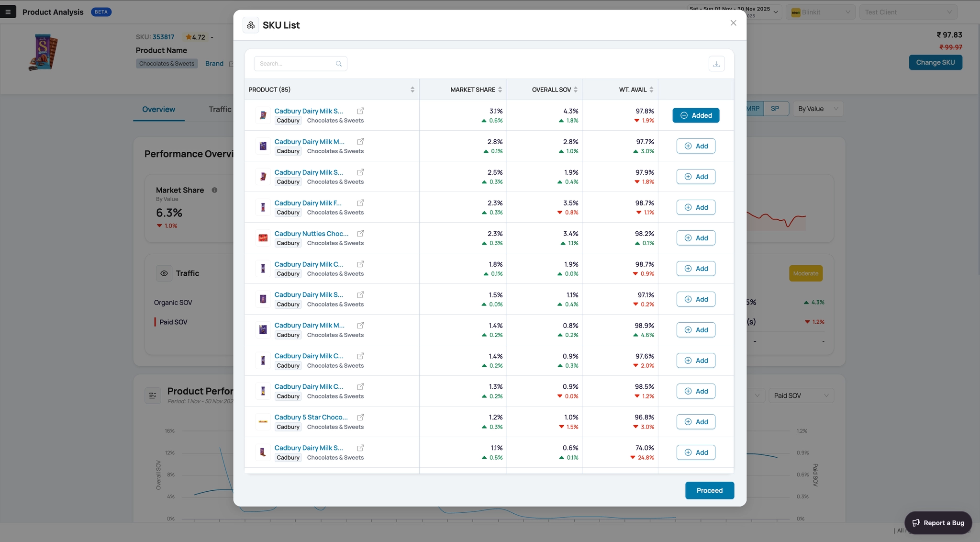The image size is (980, 542).
Task: Open SKU 353817 link
Action: pos(163,37)
